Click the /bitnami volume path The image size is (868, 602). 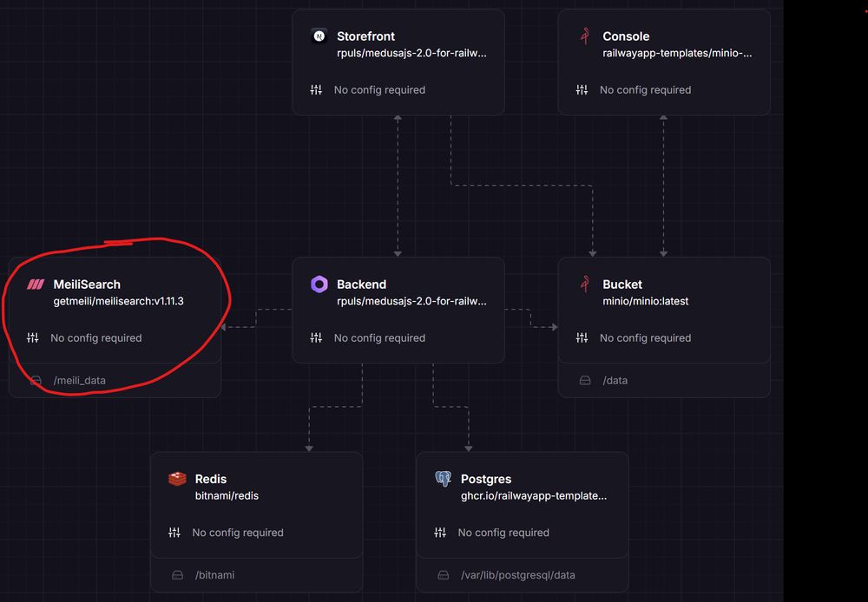pos(214,575)
